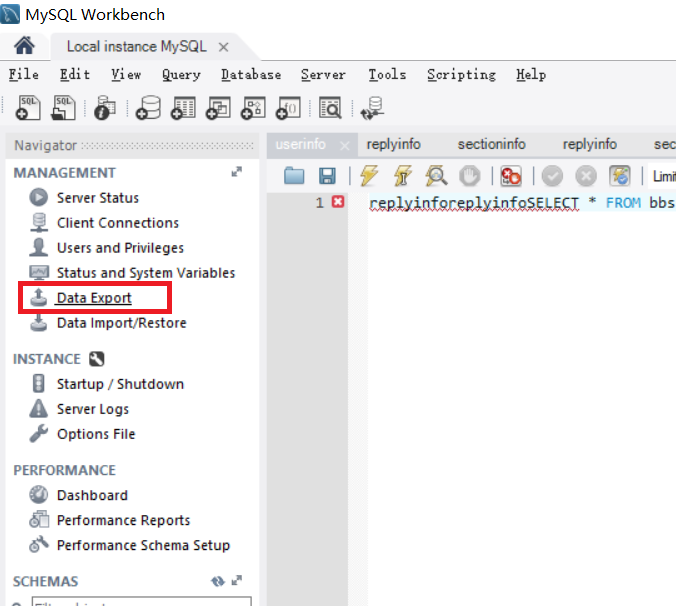Image resolution: width=676 pixels, height=606 pixels.
Task: Save the script to a file
Action: (x=327, y=176)
